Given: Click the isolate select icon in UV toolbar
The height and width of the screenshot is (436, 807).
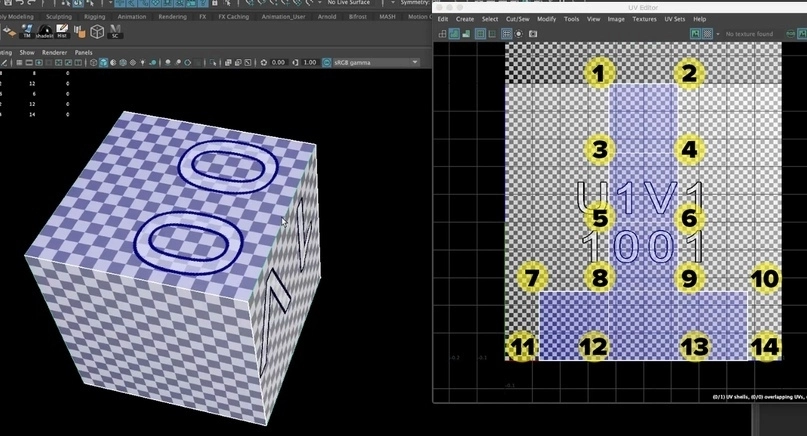Looking at the screenshot, I should coord(442,34).
